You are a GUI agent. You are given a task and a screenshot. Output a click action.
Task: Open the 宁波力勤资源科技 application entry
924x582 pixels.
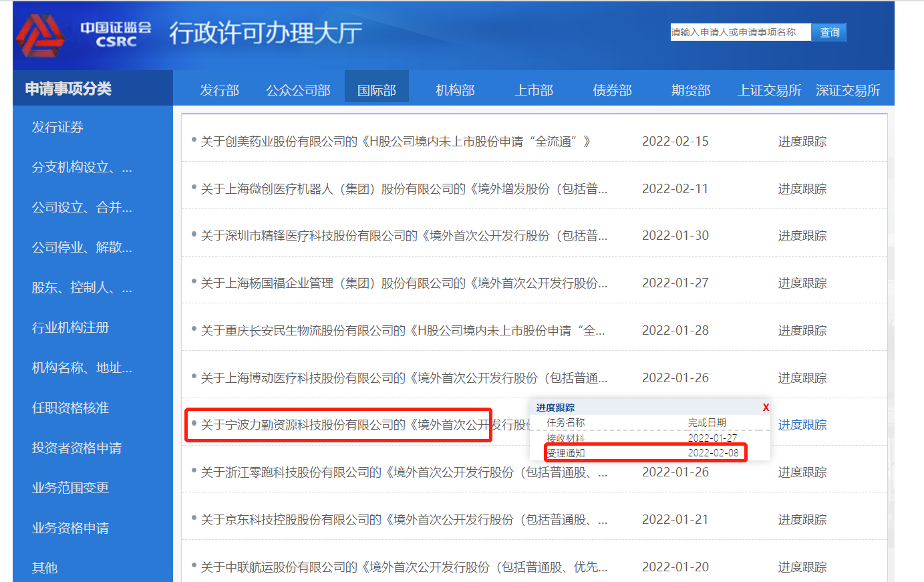pyautogui.click(x=365, y=425)
